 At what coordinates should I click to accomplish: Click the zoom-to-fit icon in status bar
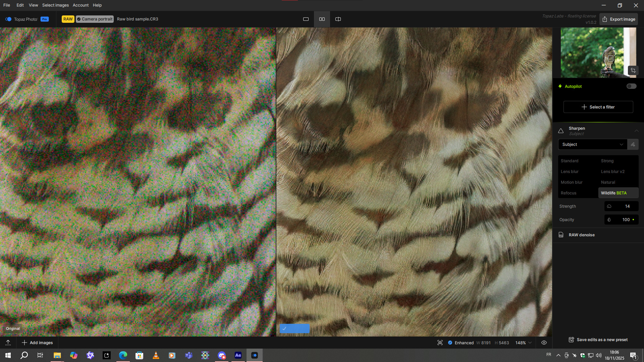coord(440,343)
